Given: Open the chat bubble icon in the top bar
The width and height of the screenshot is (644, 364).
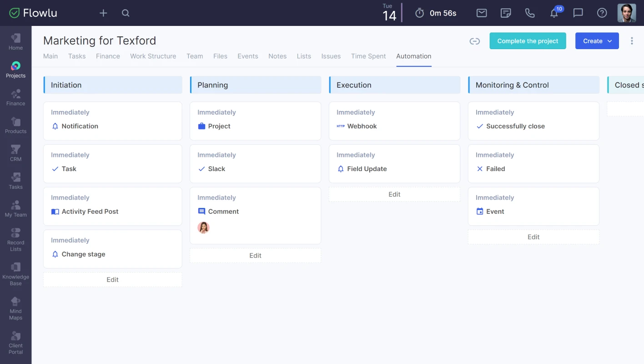Looking at the screenshot, I should click(578, 13).
